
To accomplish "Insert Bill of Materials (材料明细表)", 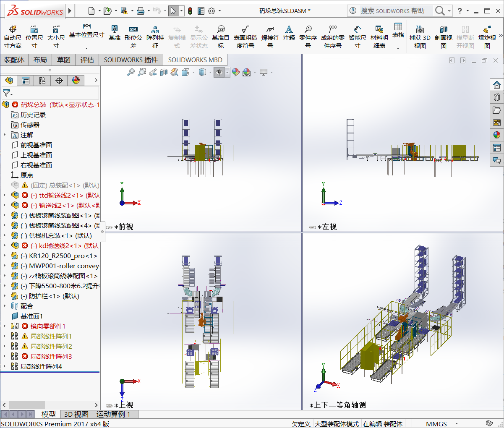I will click(379, 37).
